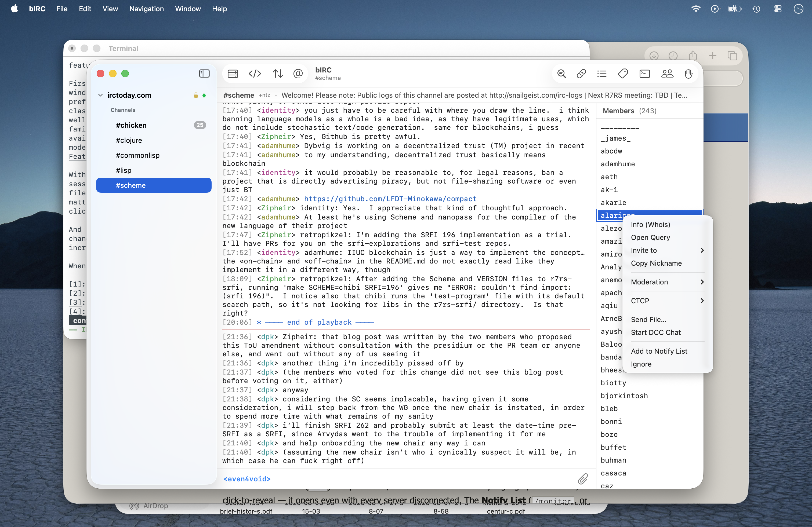
Task: Open the server list toolbar icon
Action: click(233, 74)
